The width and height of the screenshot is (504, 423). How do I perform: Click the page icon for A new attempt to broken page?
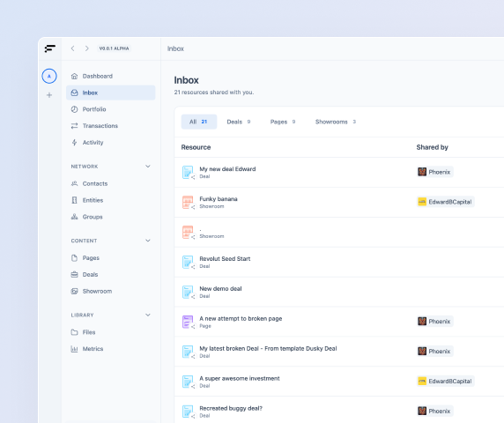(x=188, y=322)
